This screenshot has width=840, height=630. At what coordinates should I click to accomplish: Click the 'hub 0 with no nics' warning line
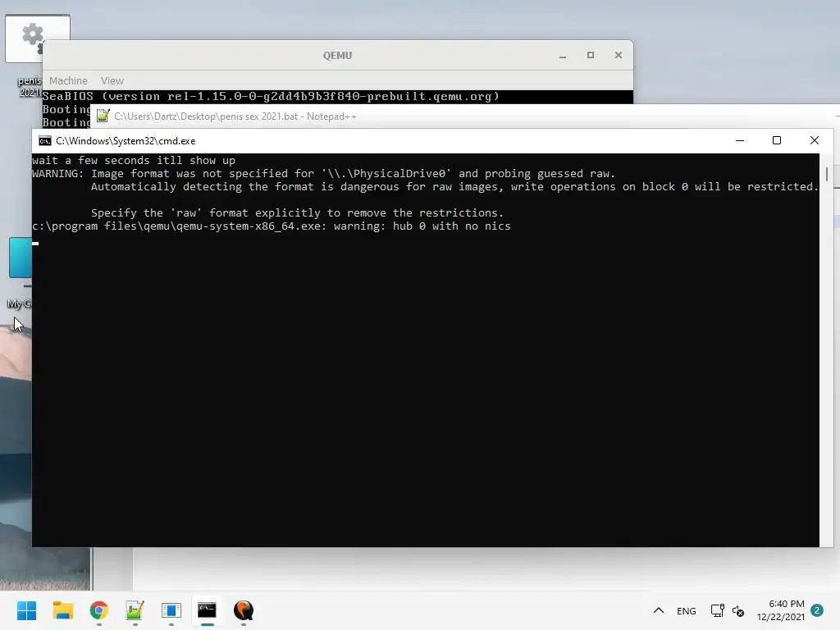pos(271,226)
